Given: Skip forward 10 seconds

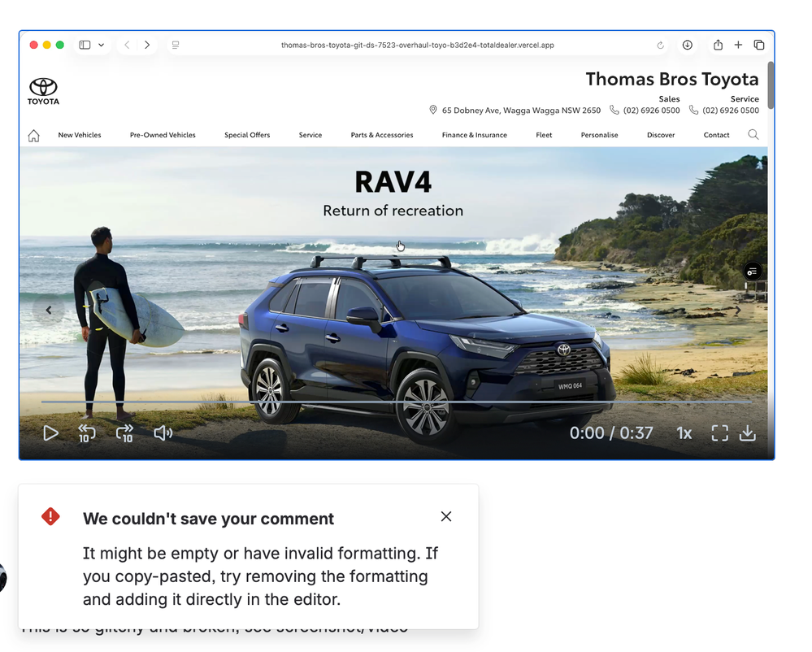Looking at the screenshot, I should 125,433.
